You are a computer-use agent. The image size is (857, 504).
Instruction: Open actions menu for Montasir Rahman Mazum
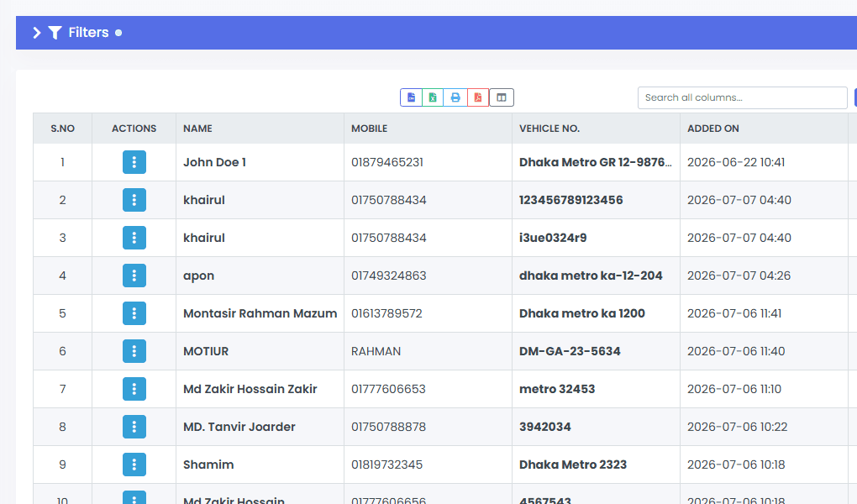tap(134, 313)
